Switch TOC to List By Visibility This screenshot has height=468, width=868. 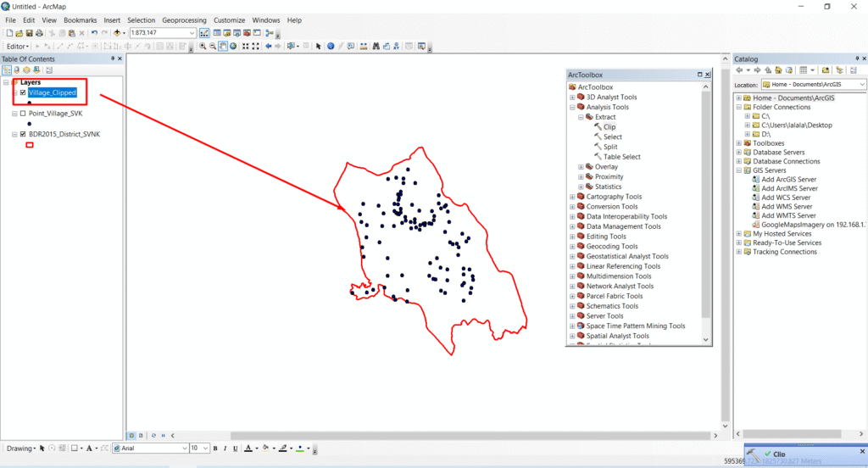tap(26, 70)
